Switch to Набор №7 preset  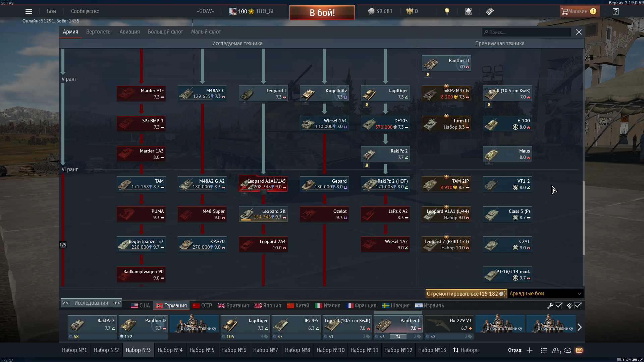(266, 350)
